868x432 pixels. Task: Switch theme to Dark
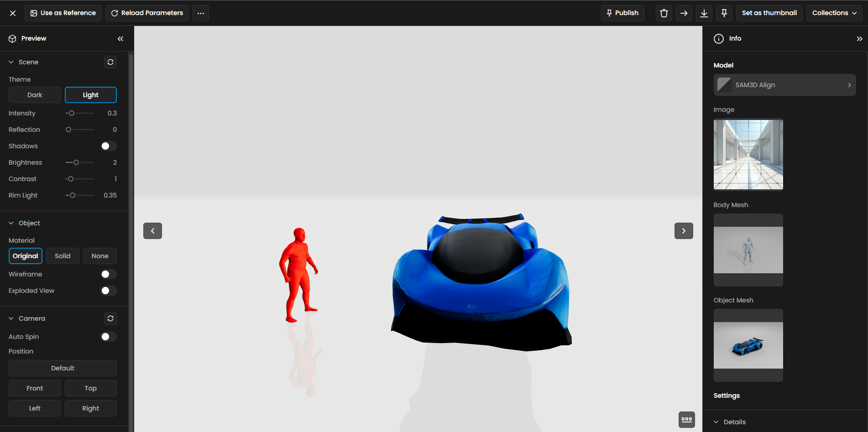(x=35, y=95)
